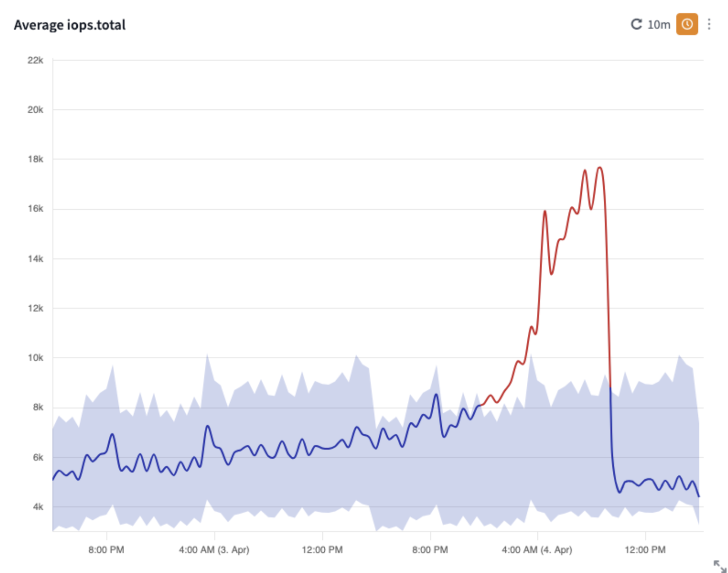Click the 4:00 AM (3. Apr) axis label
728x573 pixels.
click(214, 550)
